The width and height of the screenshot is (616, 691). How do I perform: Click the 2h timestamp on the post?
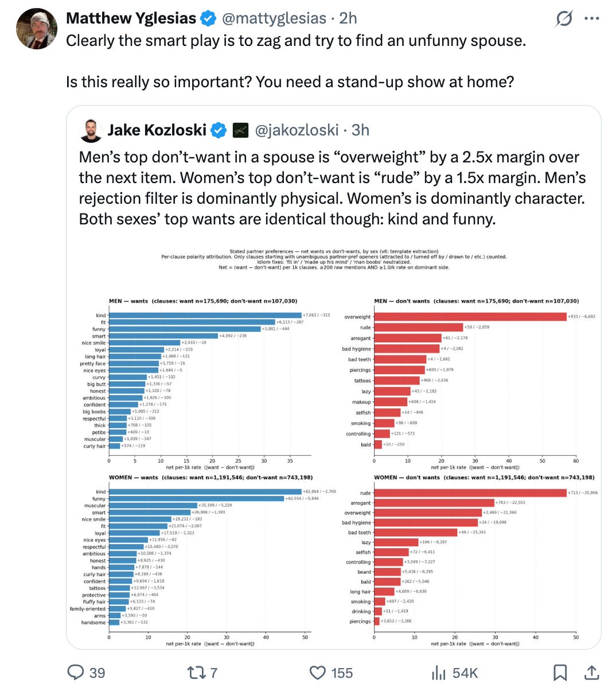click(348, 18)
